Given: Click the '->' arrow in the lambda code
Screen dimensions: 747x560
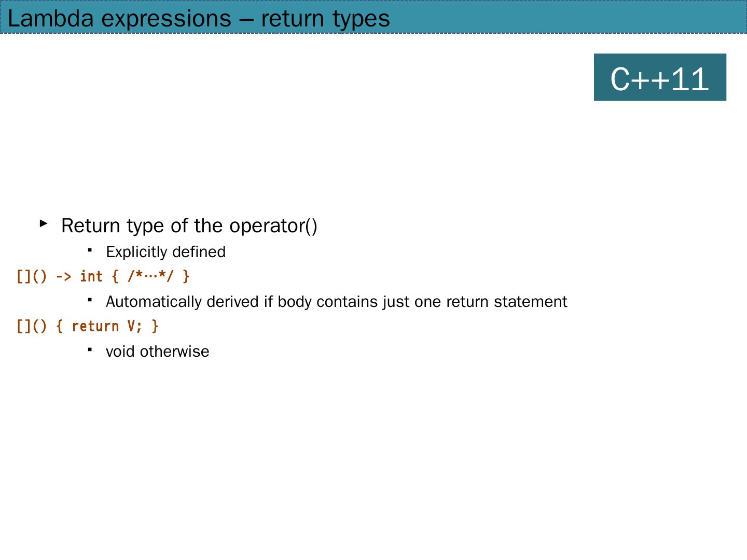Looking at the screenshot, I should [x=63, y=276].
